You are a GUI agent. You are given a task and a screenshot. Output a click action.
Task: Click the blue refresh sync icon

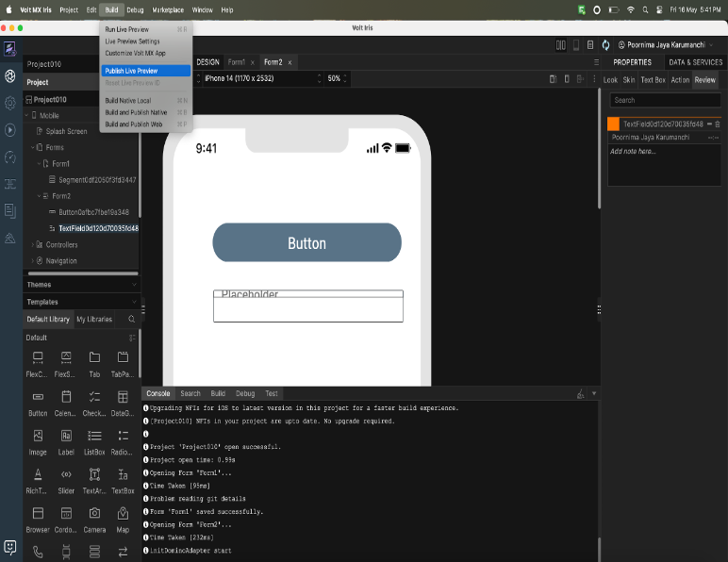click(605, 44)
